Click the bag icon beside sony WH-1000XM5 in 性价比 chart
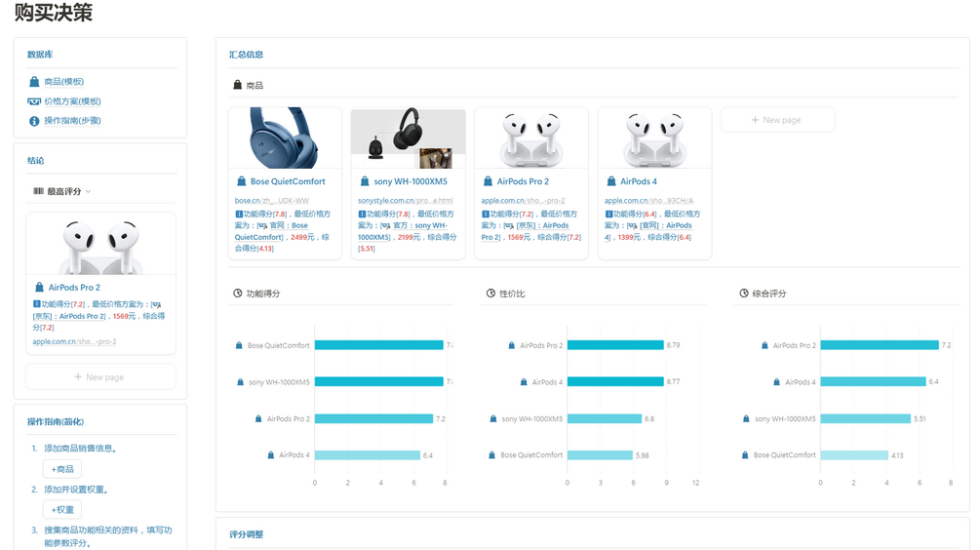This screenshot has height=550, width=980. coord(493,418)
